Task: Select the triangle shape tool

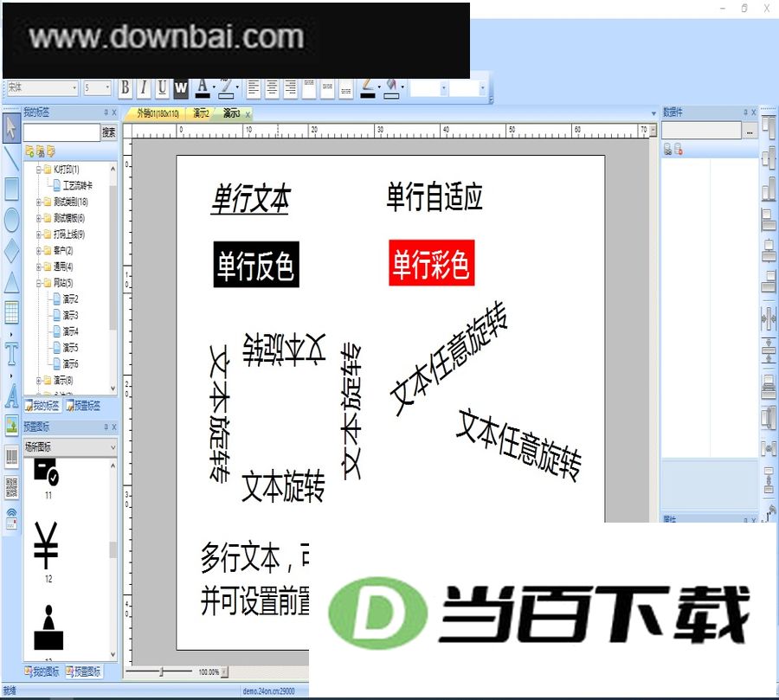Action: tap(11, 282)
